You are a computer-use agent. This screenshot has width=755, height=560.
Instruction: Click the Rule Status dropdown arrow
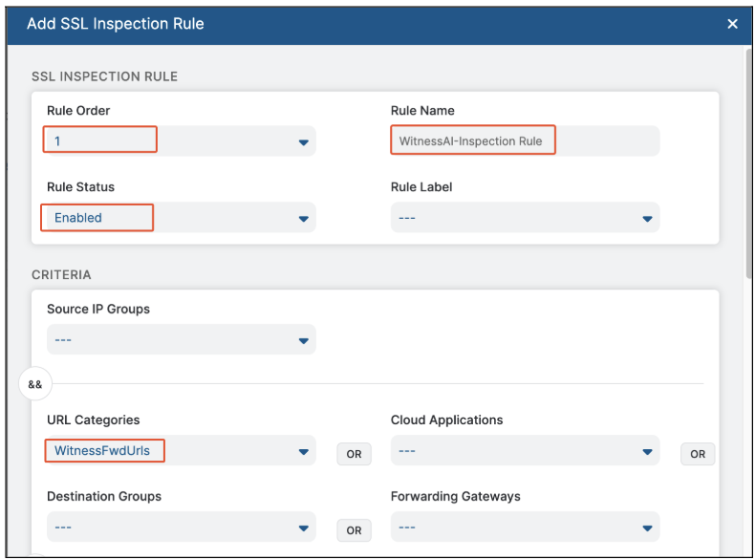click(304, 219)
